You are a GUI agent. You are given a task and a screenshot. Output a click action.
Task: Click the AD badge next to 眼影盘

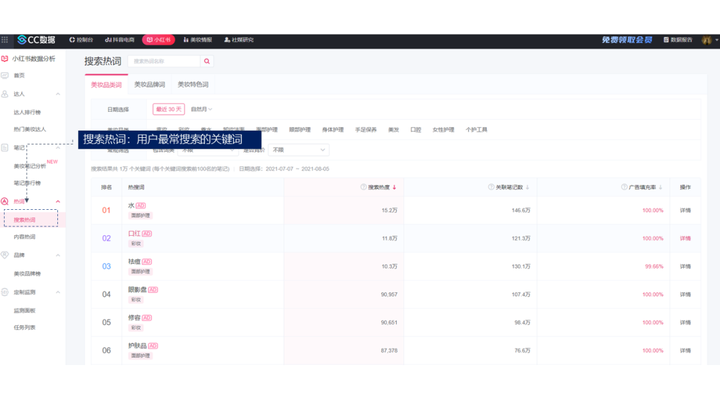coord(153,290)
